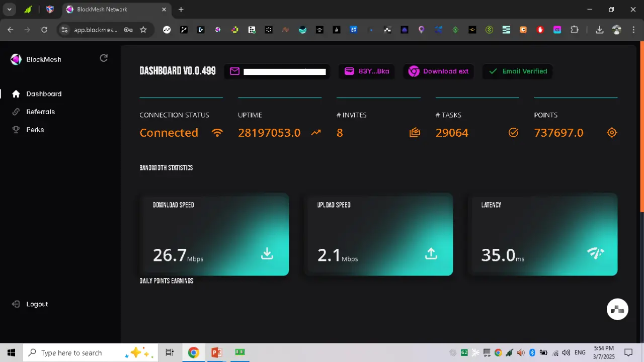Image resolution: width=644 pixels, height=362 pixels.
Task: Click the Windows 'Type here to search' box
Action: (91, 352)
